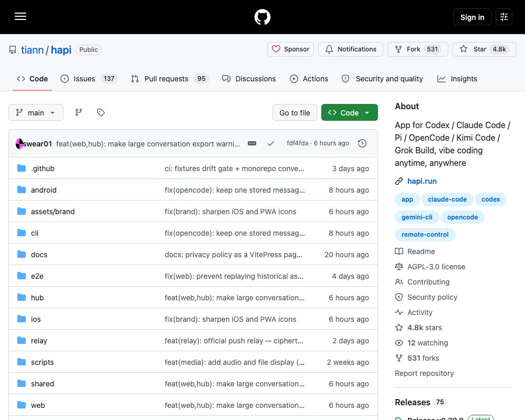
Task: Open the hamburger navigation menu
Action: (x=20, y=17)
